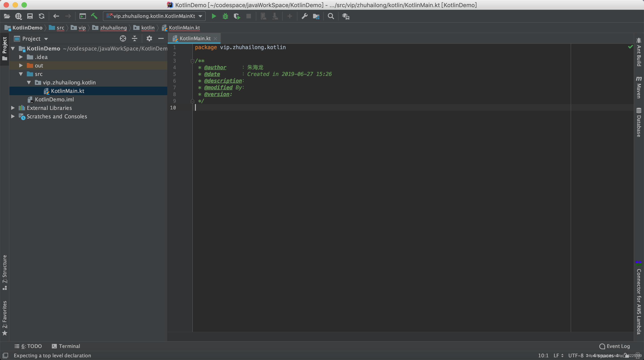Collapse the KotlinDemo root node
Screen dimensions: 644x360
(x=13, y=48)
